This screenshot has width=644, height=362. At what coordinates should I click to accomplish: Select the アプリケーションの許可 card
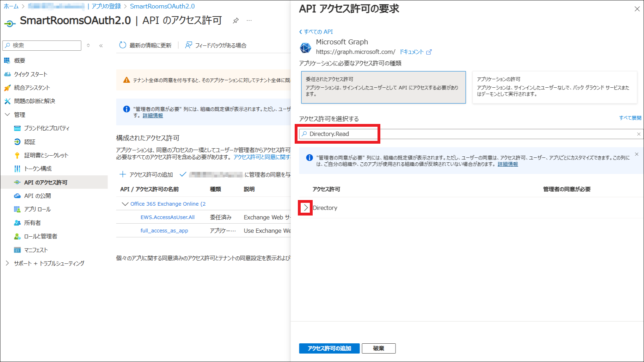coord(554,87)
